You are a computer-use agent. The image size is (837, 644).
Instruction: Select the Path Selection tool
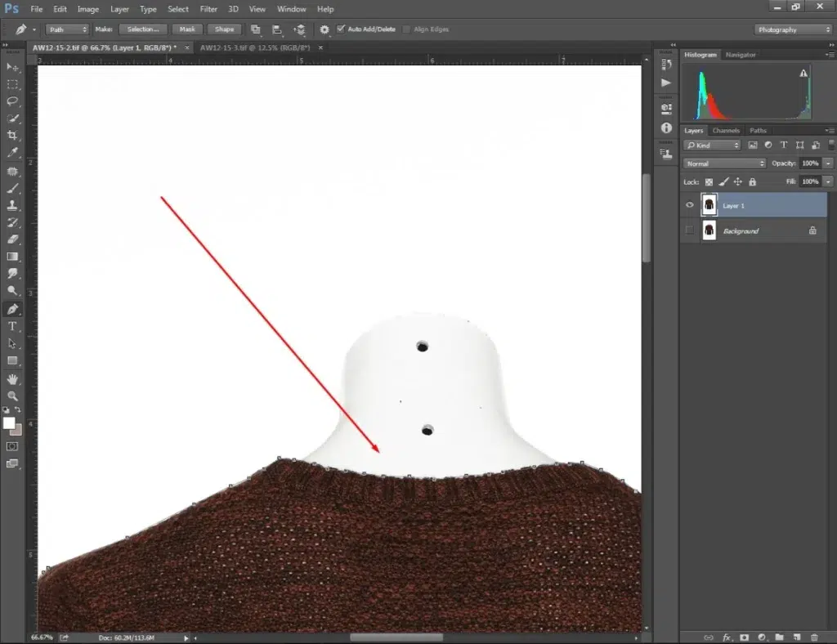pyautogui.click(x=13, y=343)
